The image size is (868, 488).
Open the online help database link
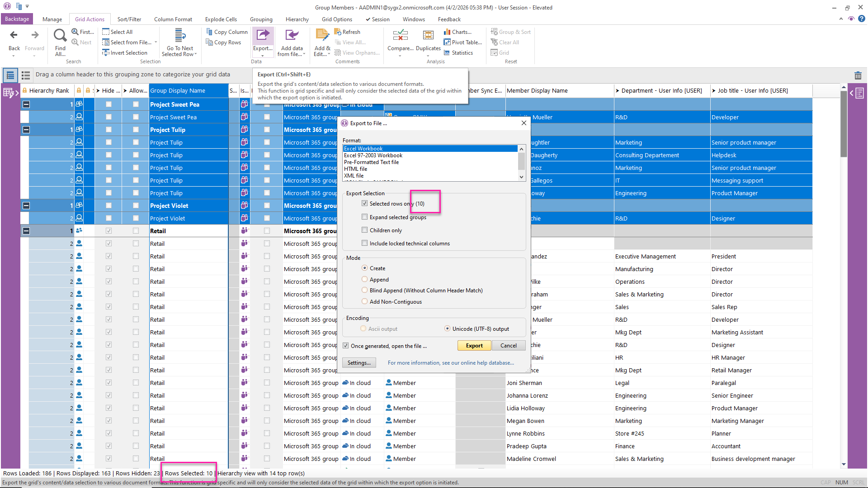pos(450,363)
